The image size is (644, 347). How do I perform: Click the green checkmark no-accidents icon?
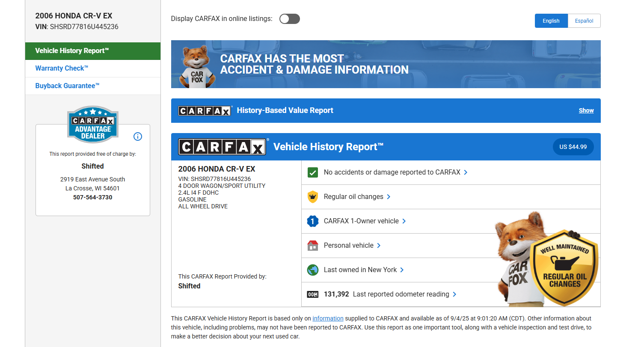[313, 172]
